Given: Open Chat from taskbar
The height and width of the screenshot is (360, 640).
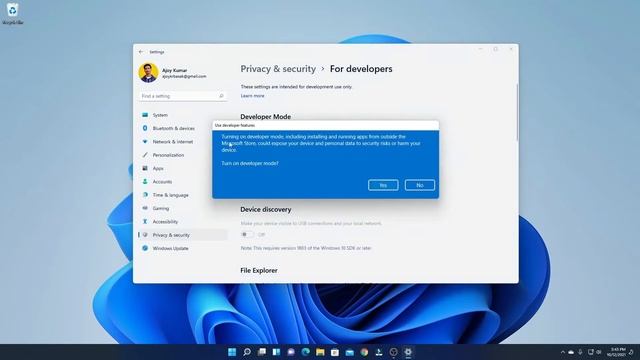Looking at the screenshot, I should 291,352.
